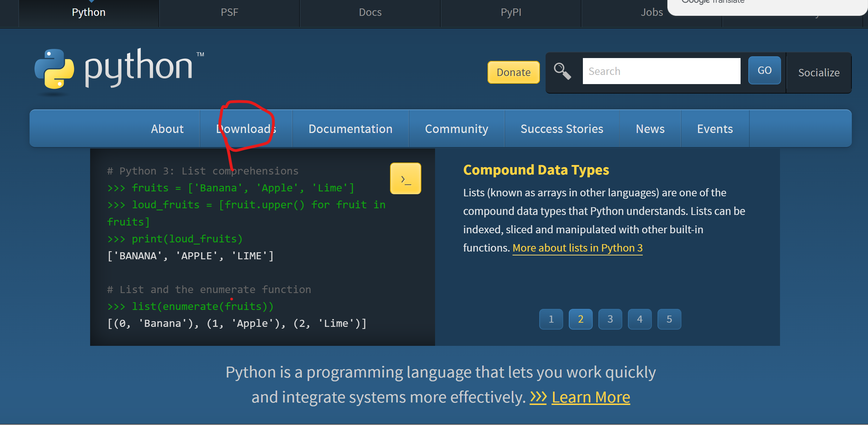Switch to the PSF top tab
Viewport: 868px width, 425px height.
coord(229,12)
